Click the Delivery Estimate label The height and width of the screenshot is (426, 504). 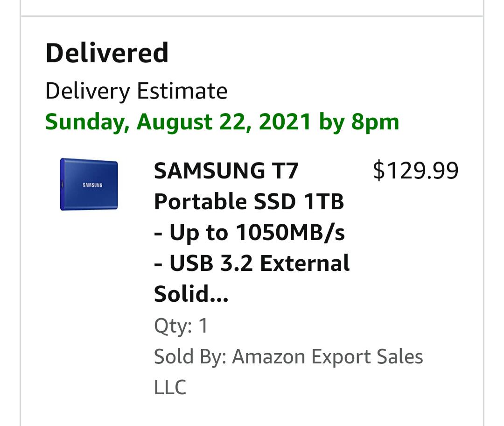136,91
